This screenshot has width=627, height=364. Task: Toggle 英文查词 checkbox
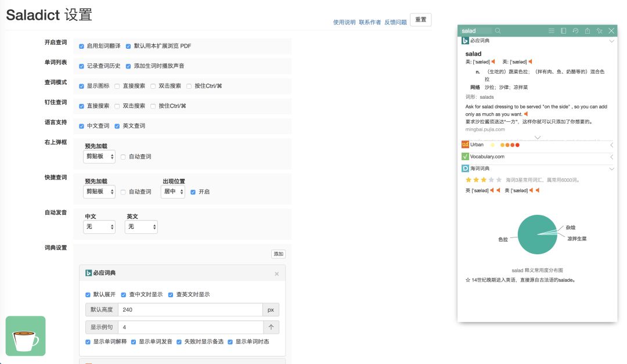click(117, 127)
